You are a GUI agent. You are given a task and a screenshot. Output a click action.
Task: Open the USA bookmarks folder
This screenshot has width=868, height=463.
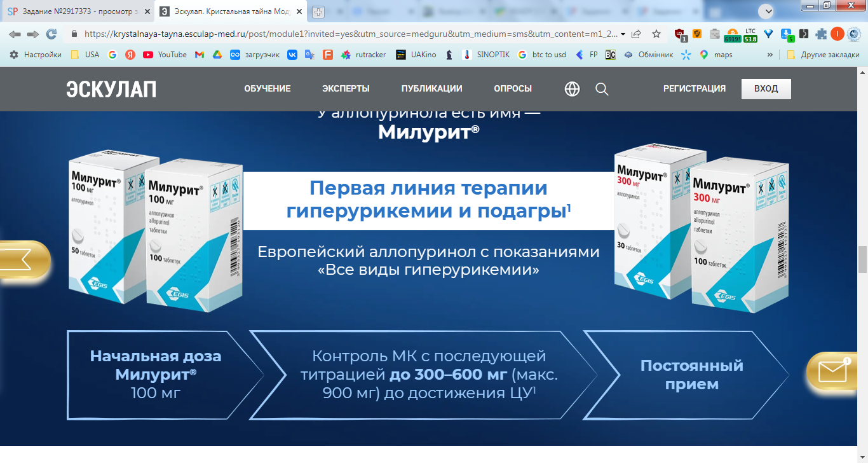85,55
